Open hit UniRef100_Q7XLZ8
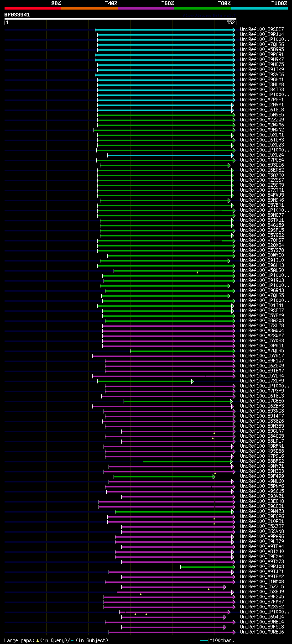Image resolution: width=292 pixels, height=644 pixels. [x=262, y=325]
